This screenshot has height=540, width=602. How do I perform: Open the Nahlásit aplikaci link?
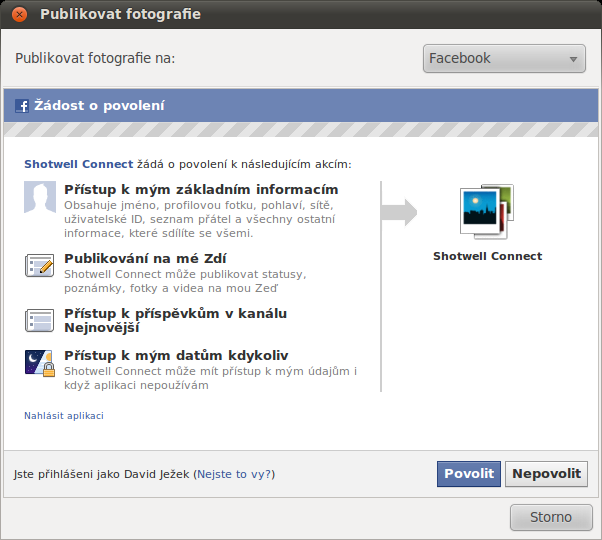point(64,416)
